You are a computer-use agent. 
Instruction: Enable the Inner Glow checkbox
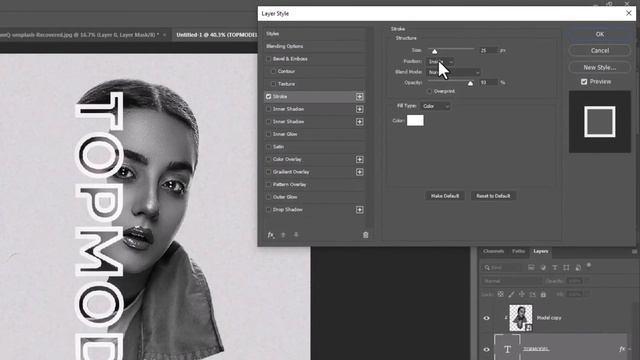coord(268,134)
